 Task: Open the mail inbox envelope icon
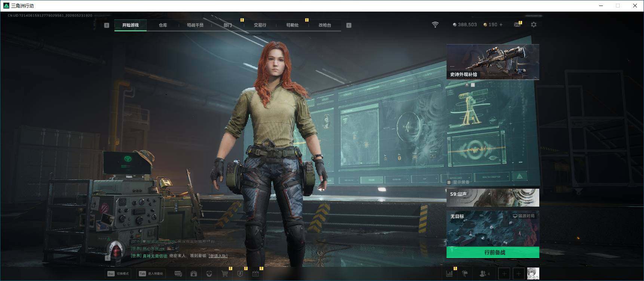pos(517,25)
